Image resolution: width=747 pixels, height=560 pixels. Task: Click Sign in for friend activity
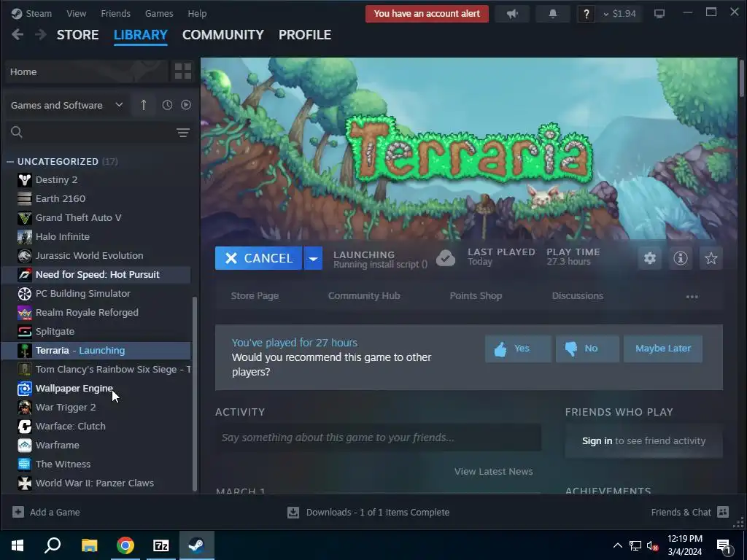pos(597,441)
